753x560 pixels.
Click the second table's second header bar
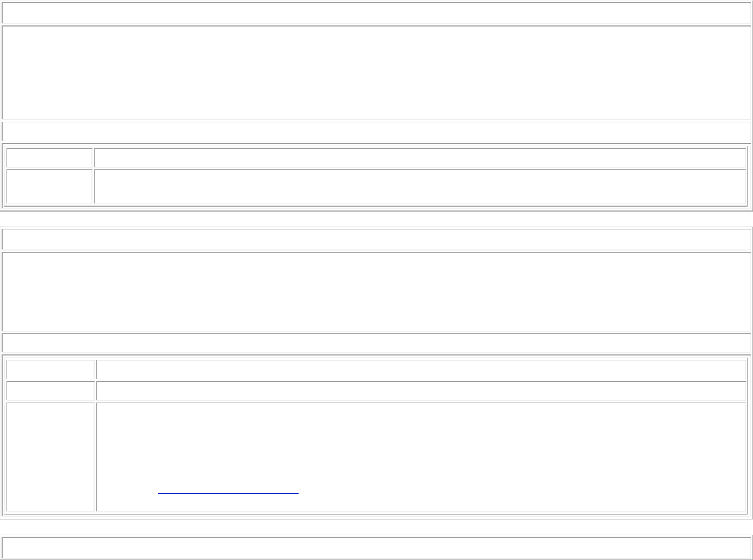376,343
